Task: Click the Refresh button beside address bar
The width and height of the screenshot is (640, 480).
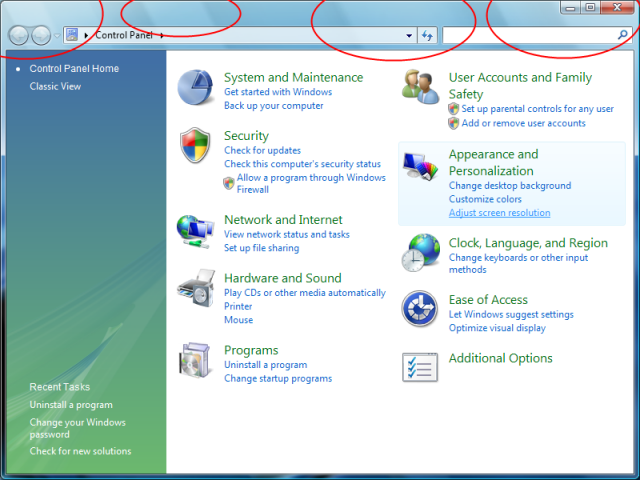Action: coord(427,36)
